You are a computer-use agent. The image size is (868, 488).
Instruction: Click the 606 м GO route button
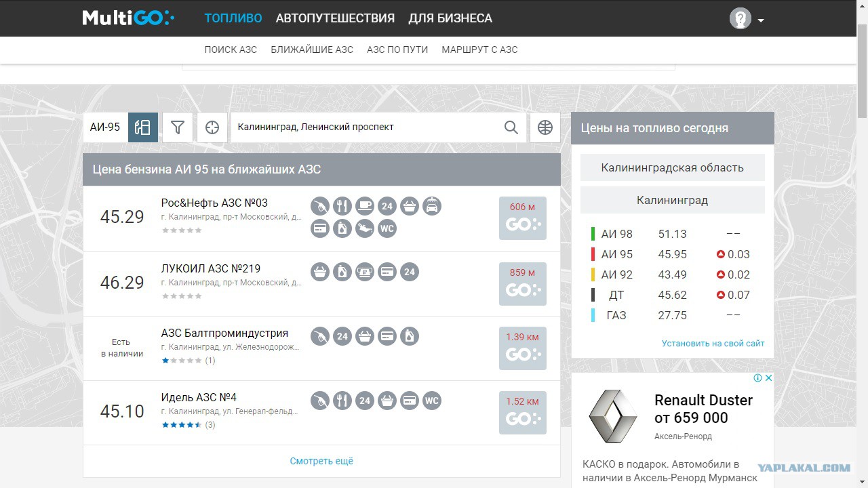pyautogui.click(x=523, y=218)
